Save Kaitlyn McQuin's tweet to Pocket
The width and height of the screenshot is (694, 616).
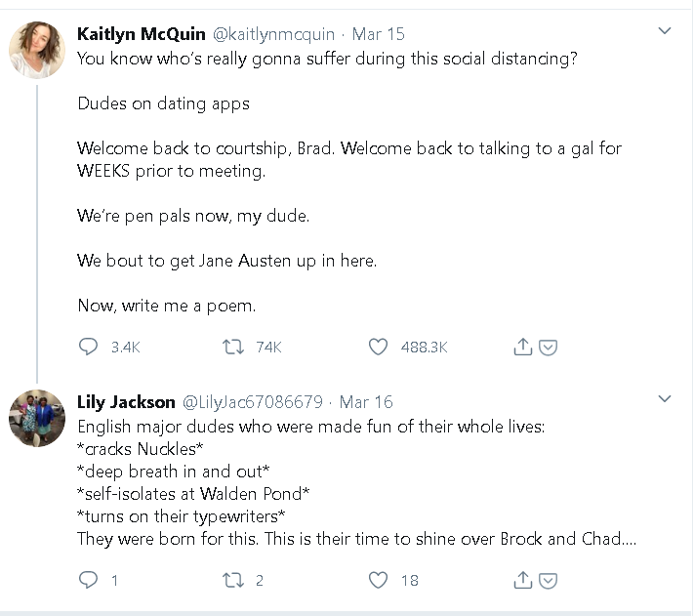pos(549,347)
